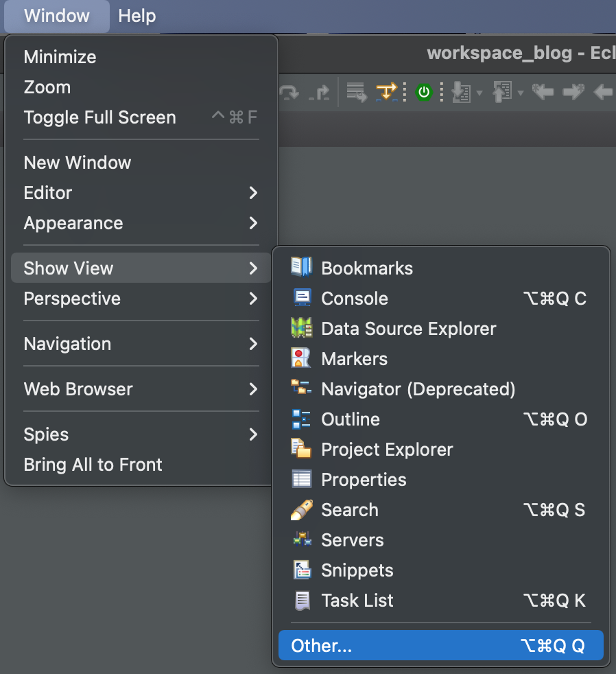616x674 pixels.
Task: Click the Drop to Frame toolbar icon
Action: tap(357, 92)
